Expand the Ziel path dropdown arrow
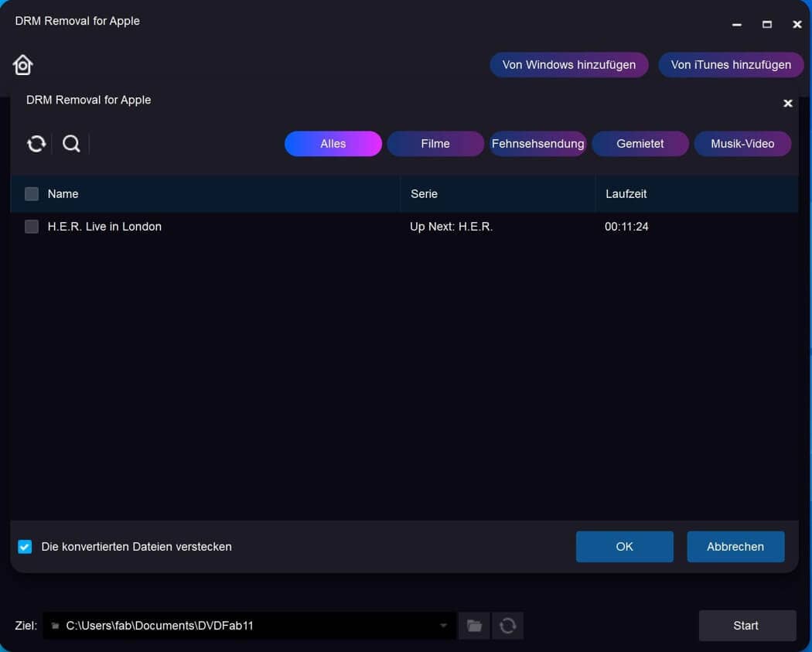Viewport: 812px width, 652px height. [x=443, y=626]
